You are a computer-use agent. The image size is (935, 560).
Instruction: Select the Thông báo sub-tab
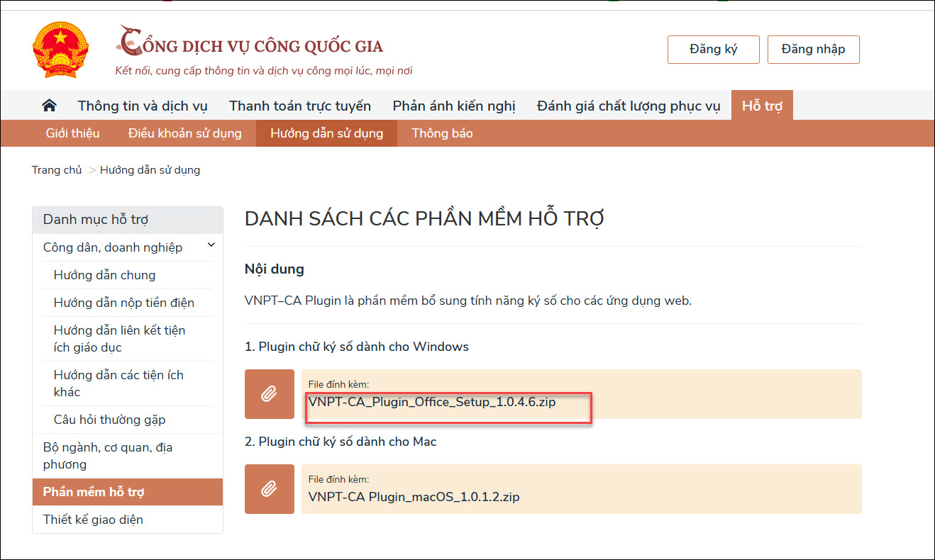[x=442, y=133]
